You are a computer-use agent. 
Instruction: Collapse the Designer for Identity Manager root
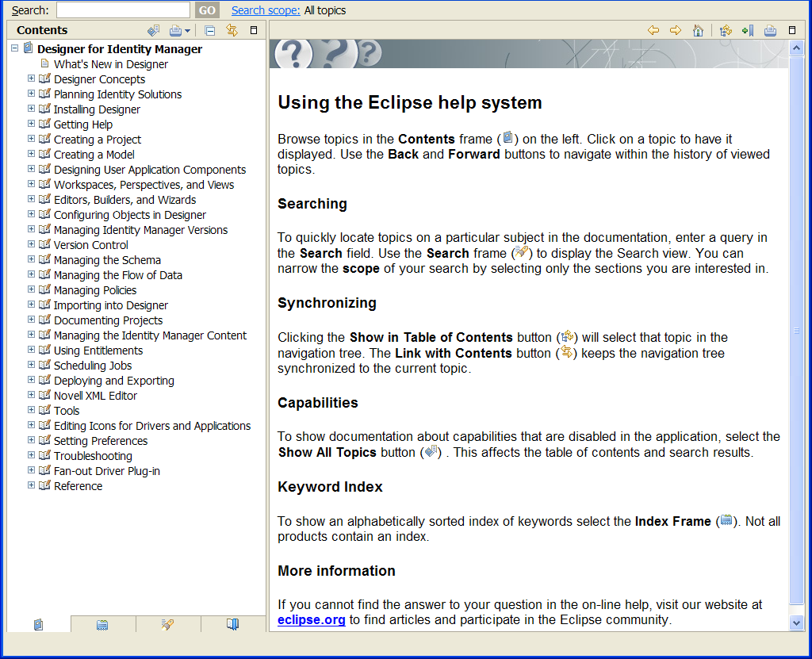coord(14,48)
